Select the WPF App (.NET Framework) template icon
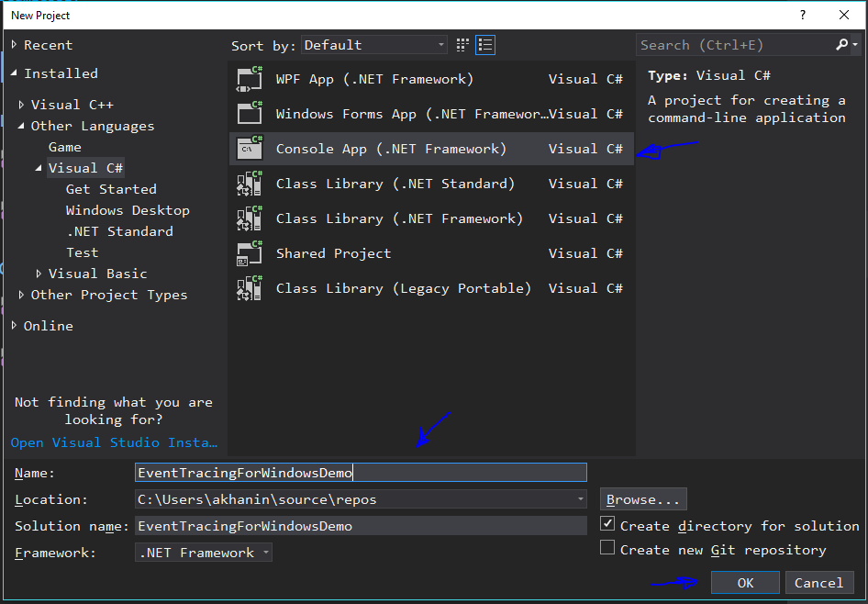The width and height of the screenshot is (868, 604). click(249, 79)
